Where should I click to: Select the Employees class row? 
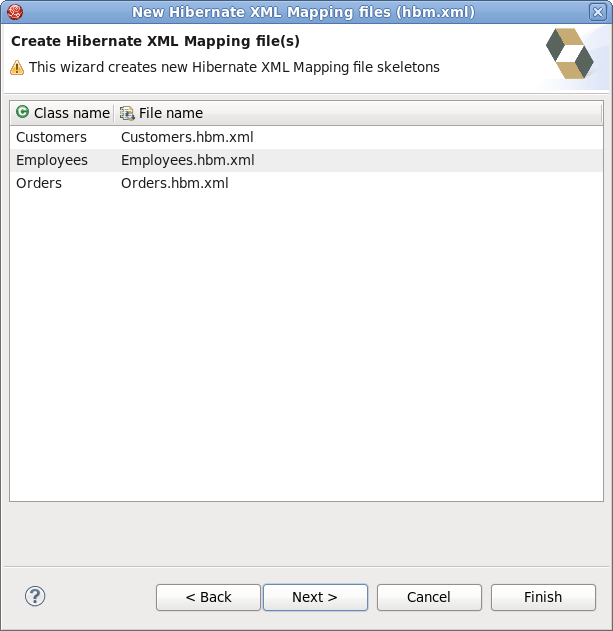click(52, 160)
